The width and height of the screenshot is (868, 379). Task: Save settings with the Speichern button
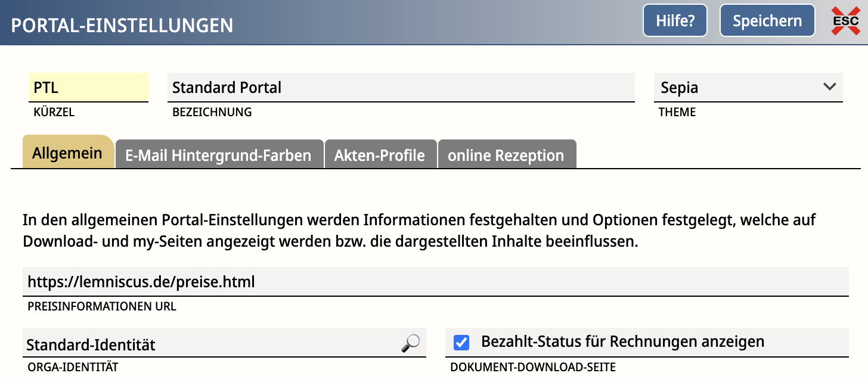coord(767,21)
